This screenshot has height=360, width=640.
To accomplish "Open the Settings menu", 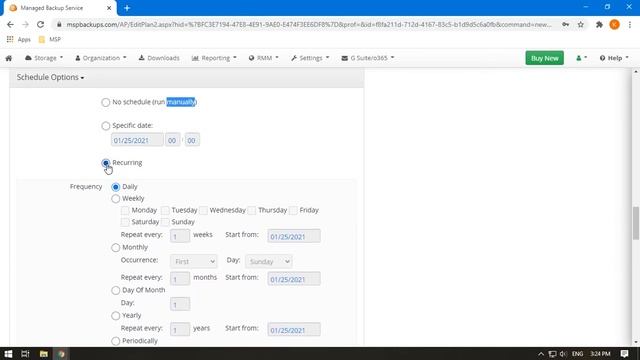I will pos(310,58).
